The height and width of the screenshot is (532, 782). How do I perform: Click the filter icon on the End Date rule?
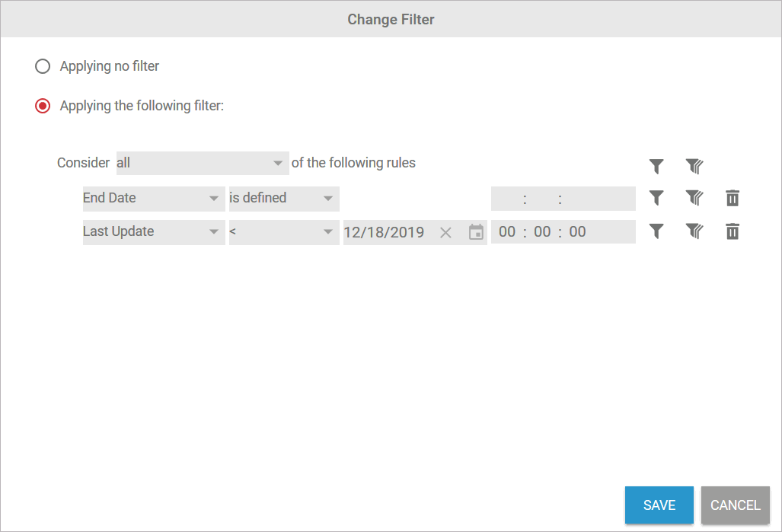coord(656,197)
